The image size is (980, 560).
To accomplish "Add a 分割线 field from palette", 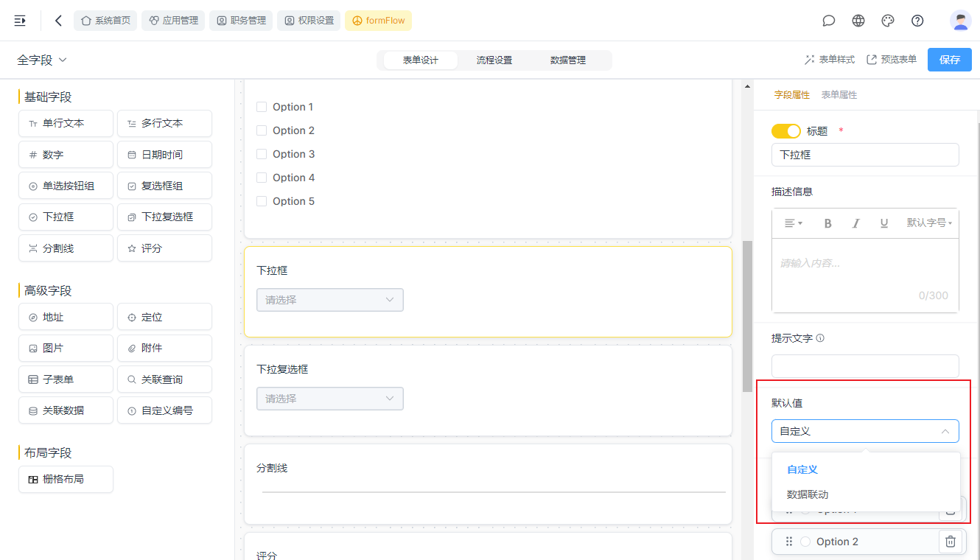I will [66, 248].
